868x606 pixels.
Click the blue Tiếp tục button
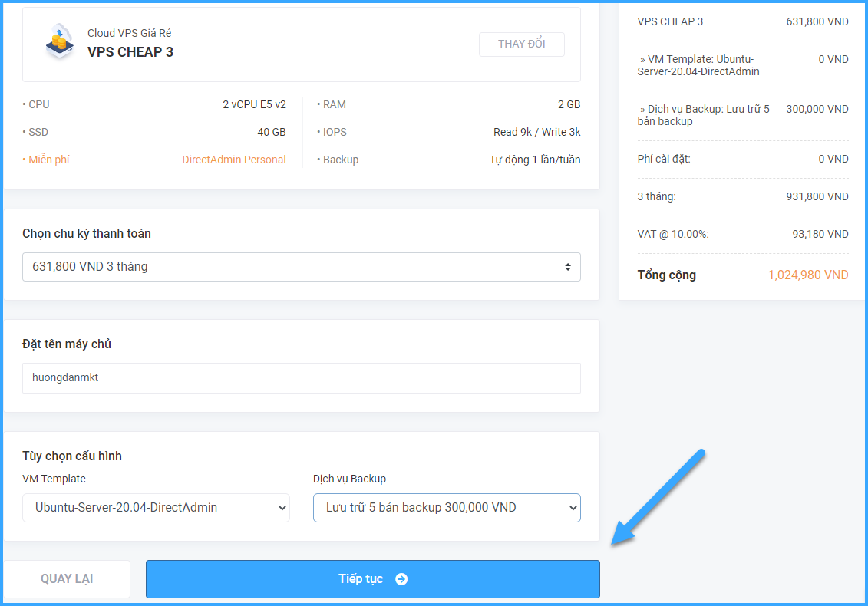[372, 579]
